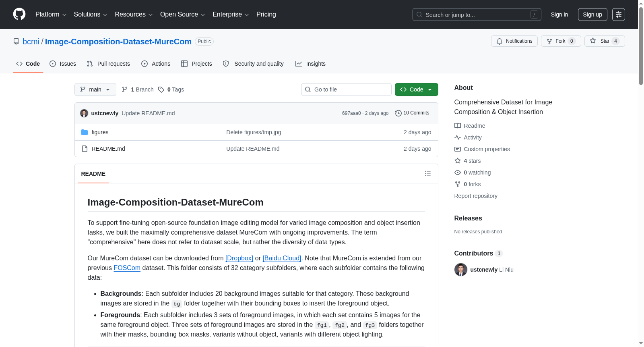The width and height of the screenshot is (644, 347).
Task: Click the eye icon beside 0 watching
Action: (x=458, y=172)
